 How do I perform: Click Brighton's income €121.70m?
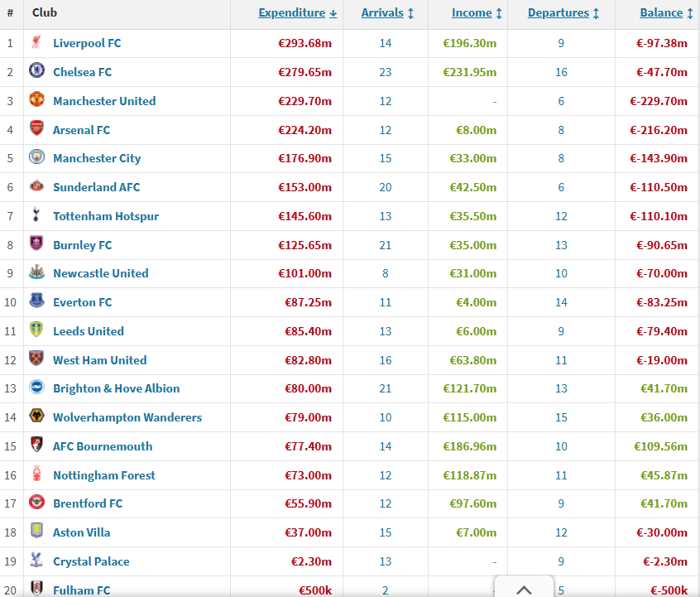point(470,389)
